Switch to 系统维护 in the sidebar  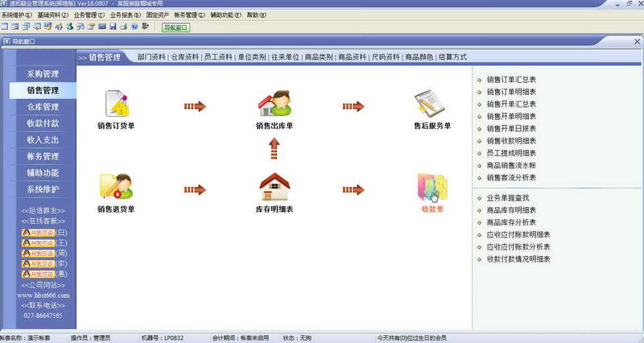(43, 189)
